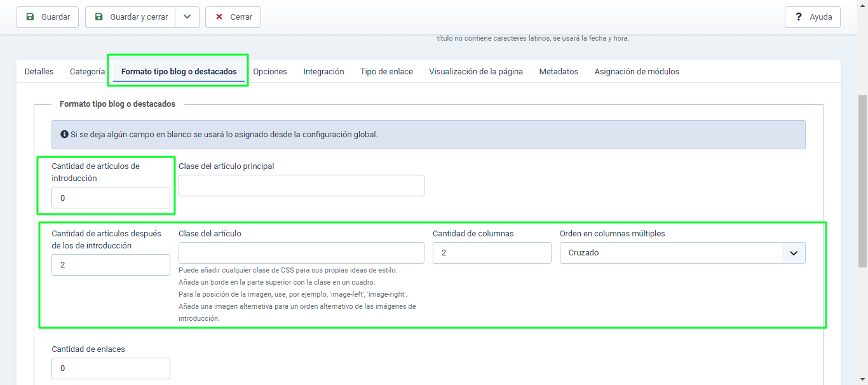The image size is (868, 385).
Task: Open Visualización de la página tab
Action: pos(476,72)
